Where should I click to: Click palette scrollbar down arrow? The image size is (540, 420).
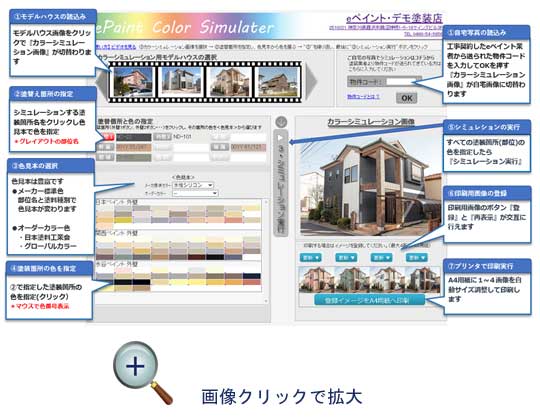(x=266, y=301)
